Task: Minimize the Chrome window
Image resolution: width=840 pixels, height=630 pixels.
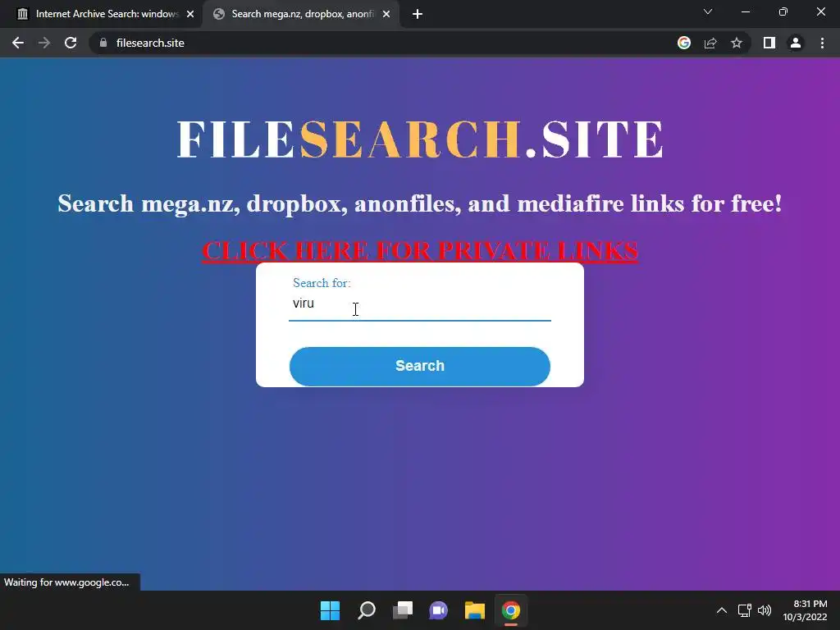Action: click(x=746, y=11)
